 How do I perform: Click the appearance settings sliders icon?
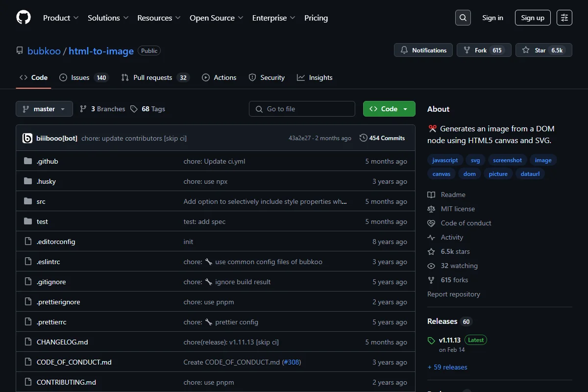(x=564, y=18)
